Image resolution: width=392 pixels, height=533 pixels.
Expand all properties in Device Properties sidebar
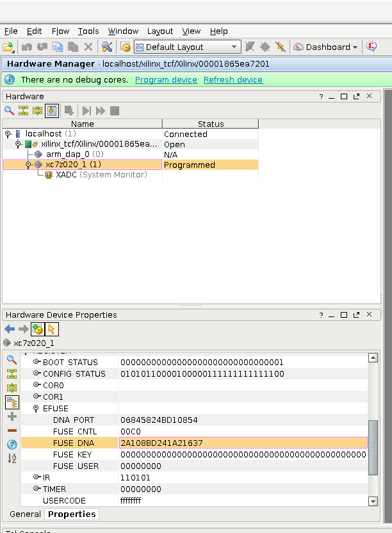tap(12, 388)
